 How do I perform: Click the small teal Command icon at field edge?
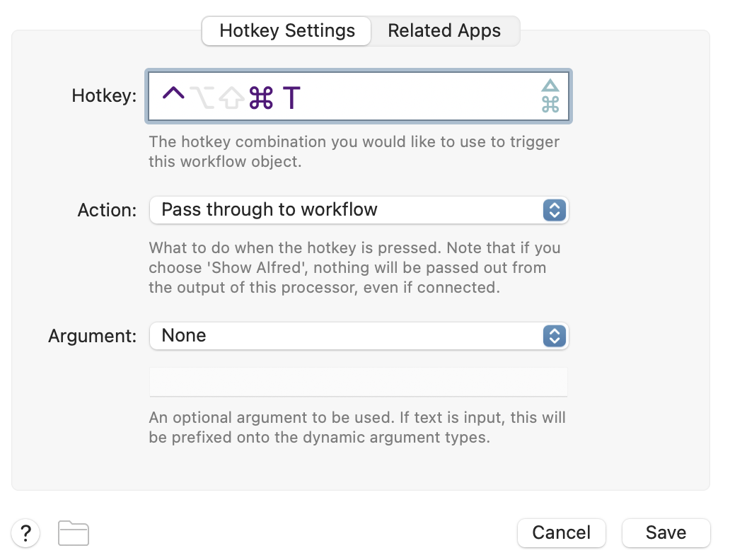550,105
